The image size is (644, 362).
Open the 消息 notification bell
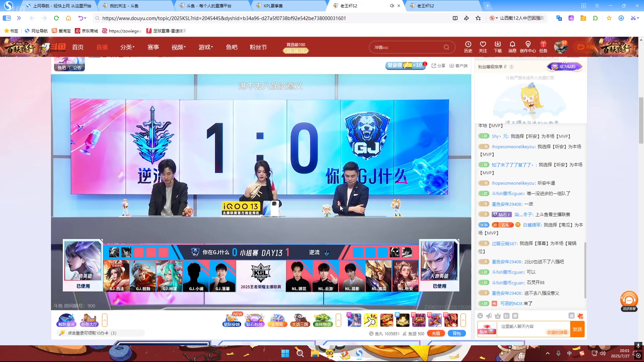tap(512, 47)
